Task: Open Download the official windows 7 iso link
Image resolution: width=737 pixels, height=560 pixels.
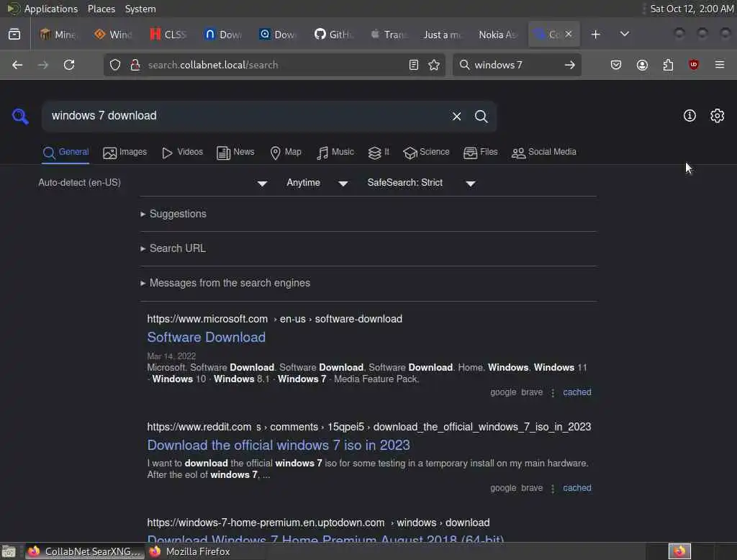Action: [x=279, y=446]
